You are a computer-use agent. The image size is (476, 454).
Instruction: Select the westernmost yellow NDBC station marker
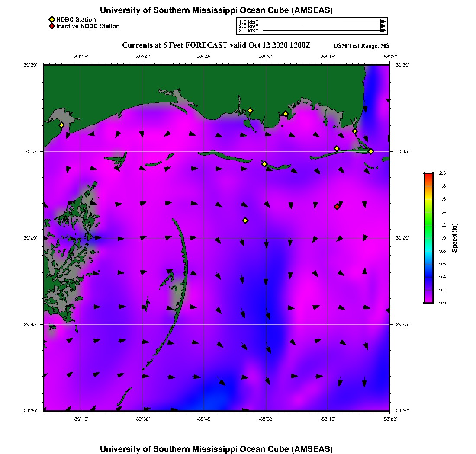point(62,125)
